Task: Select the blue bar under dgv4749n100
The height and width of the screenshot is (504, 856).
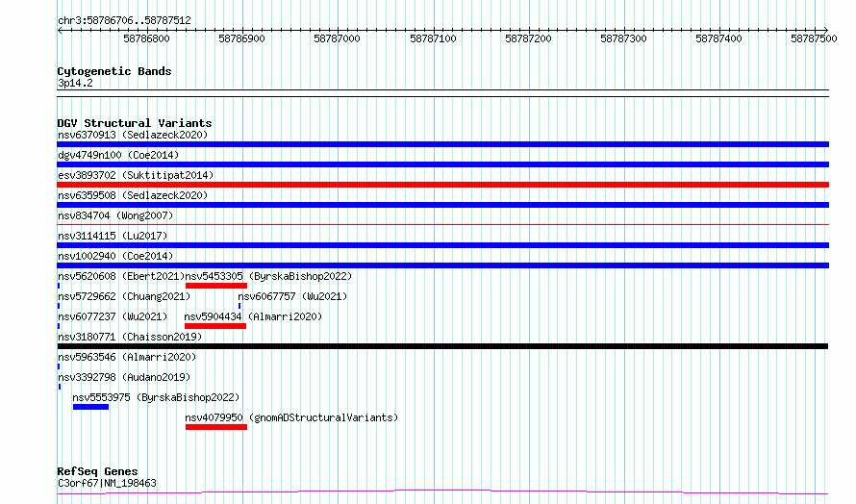Action: (x=442, y=164)
